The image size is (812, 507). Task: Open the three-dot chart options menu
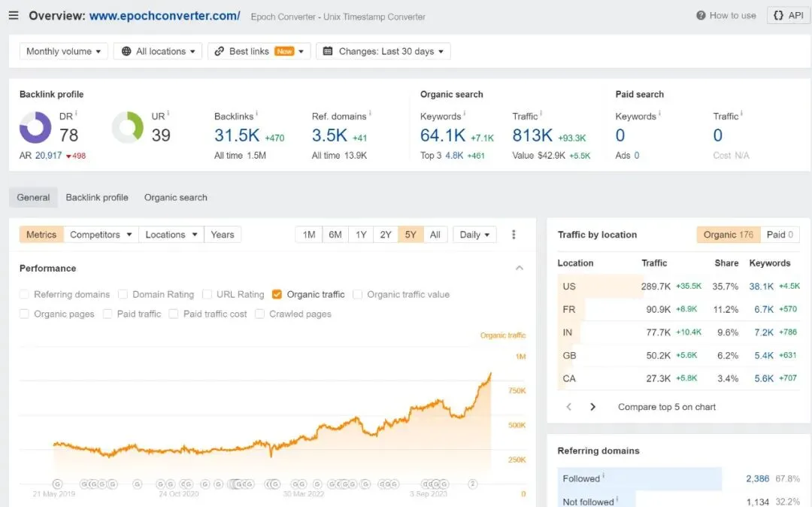click(x=514, y=235)
